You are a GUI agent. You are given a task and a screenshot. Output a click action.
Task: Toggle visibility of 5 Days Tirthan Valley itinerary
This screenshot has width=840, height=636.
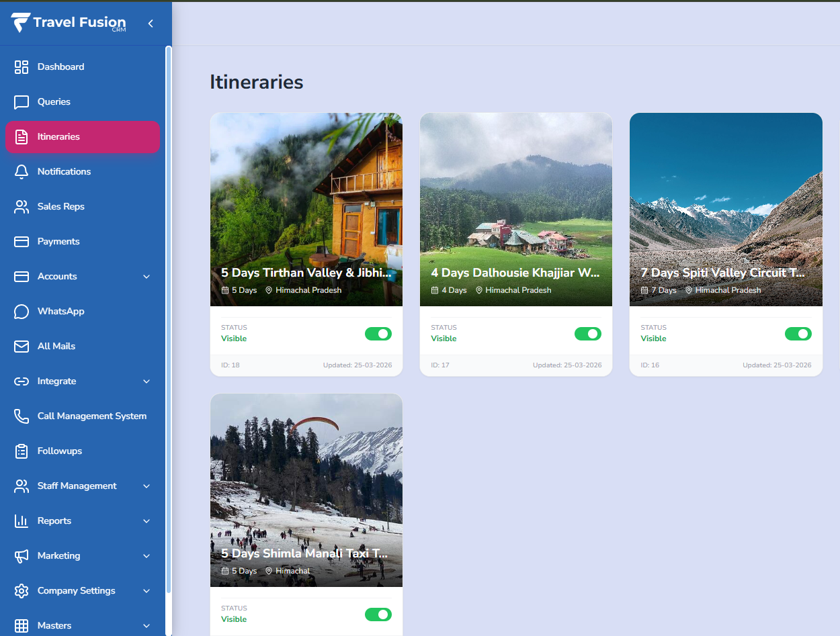point(378,334)
